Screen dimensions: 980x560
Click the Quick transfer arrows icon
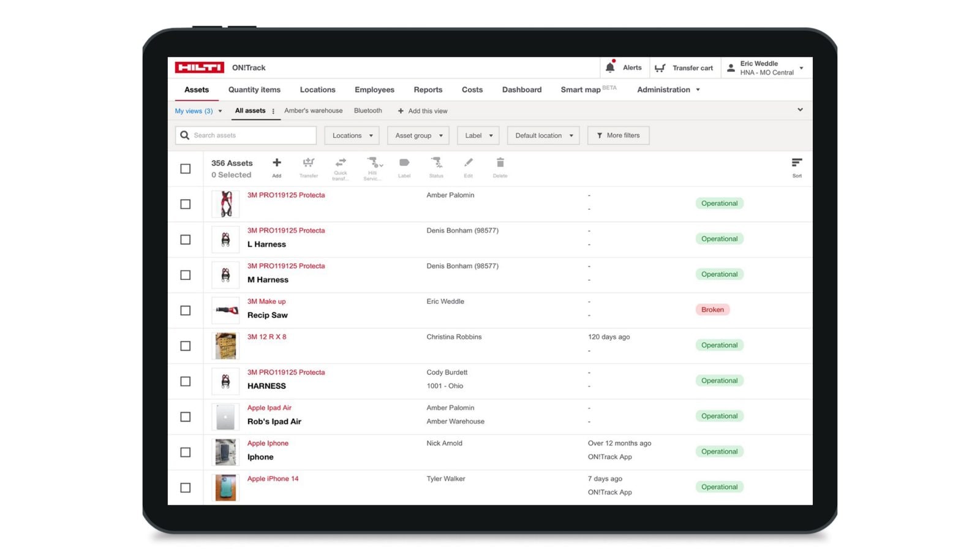[341, 163]
